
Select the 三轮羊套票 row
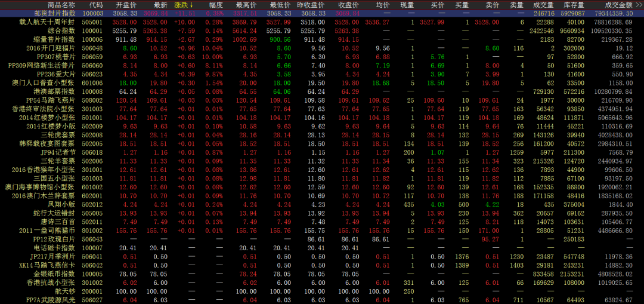[x=322, y=161]
